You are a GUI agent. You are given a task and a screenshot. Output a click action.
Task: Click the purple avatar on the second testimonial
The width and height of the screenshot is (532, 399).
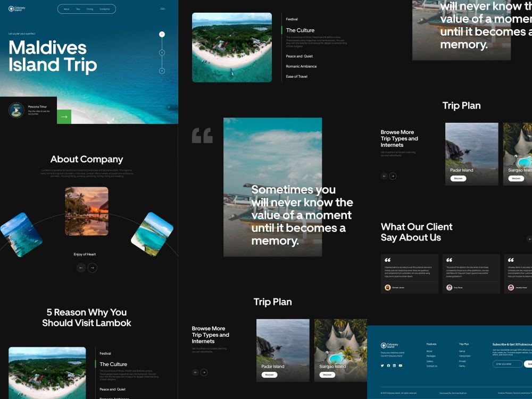(x=449, y=287)
